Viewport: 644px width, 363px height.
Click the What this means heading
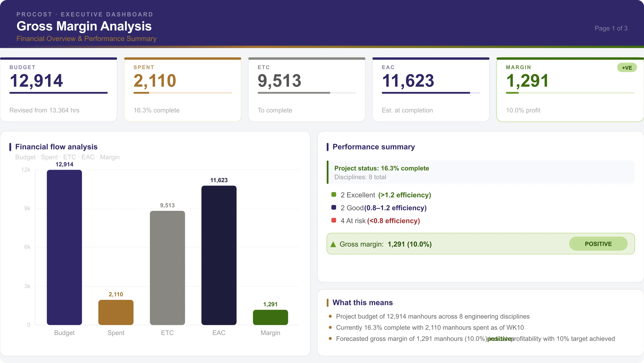(x=363, y=302)
